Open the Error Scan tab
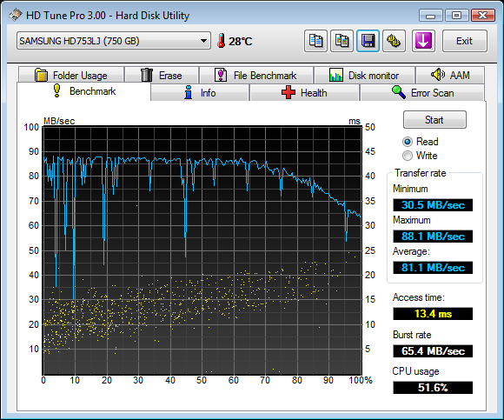 tap(422, 93)
